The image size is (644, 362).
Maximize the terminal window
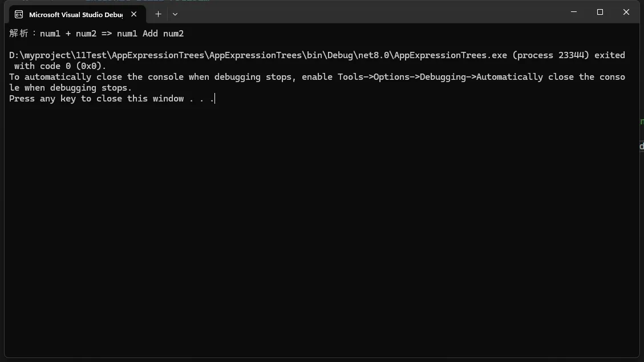600,12
